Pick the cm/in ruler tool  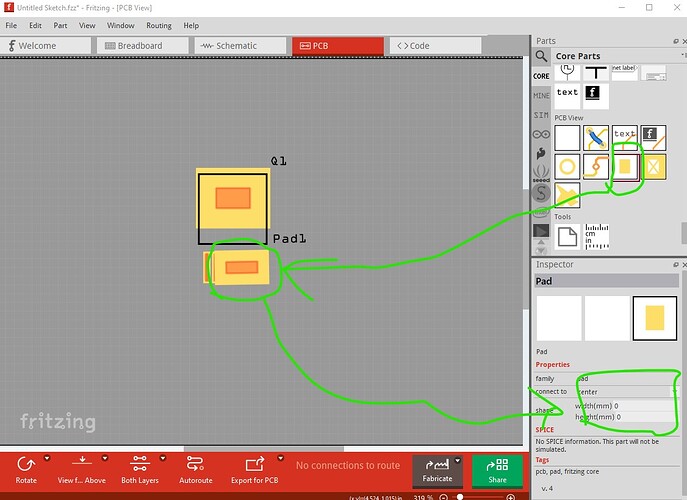pyautogui.click(x=596, y=237)
